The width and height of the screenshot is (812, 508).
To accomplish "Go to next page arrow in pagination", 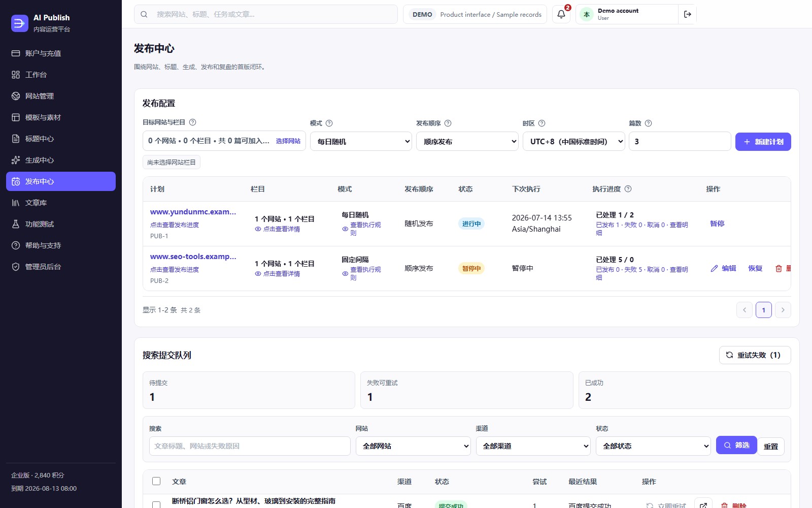I will pyautogui.click(x=783, y=310).
